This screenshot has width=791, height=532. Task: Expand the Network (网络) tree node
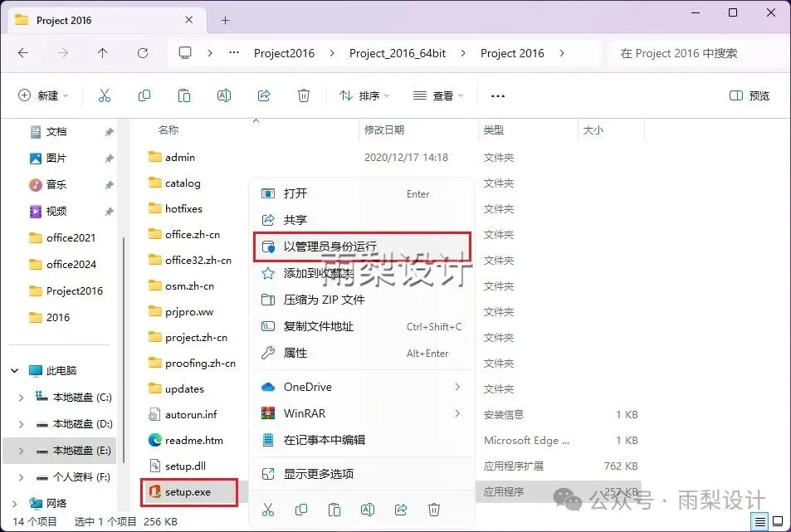(x=15, y=503)
